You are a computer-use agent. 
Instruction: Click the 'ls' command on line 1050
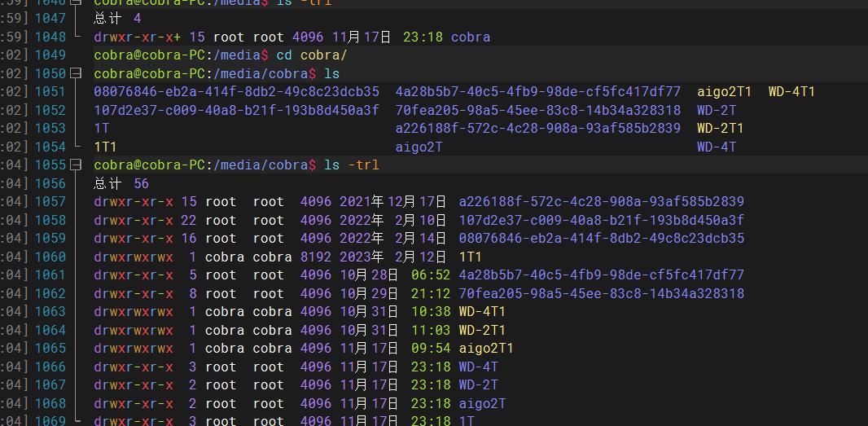[332, 73]
